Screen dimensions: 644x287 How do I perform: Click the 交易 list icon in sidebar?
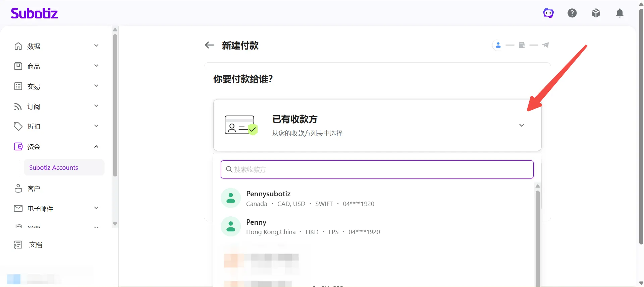pyautogui.click(x=18, y=86)
